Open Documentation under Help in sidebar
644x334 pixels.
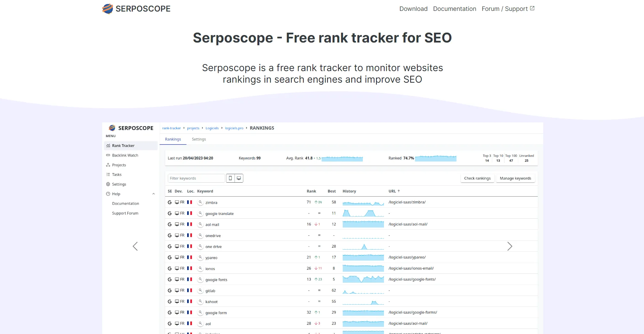(126, 203)
